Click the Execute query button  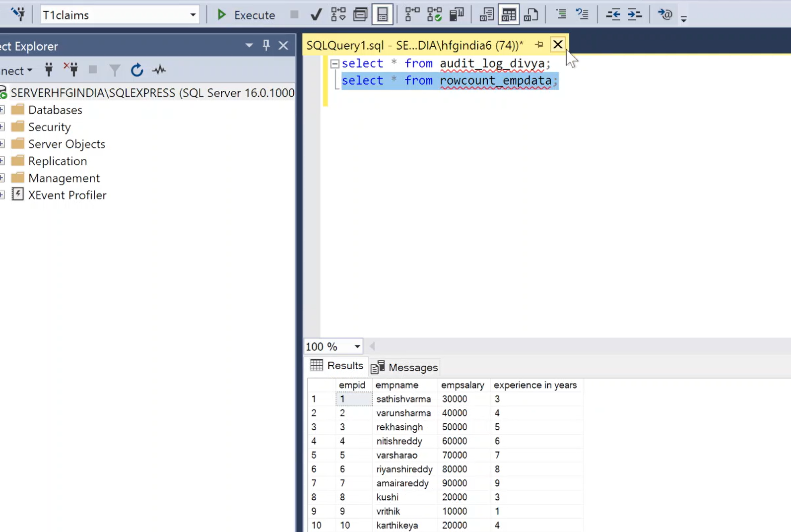[x=246, y=15]
